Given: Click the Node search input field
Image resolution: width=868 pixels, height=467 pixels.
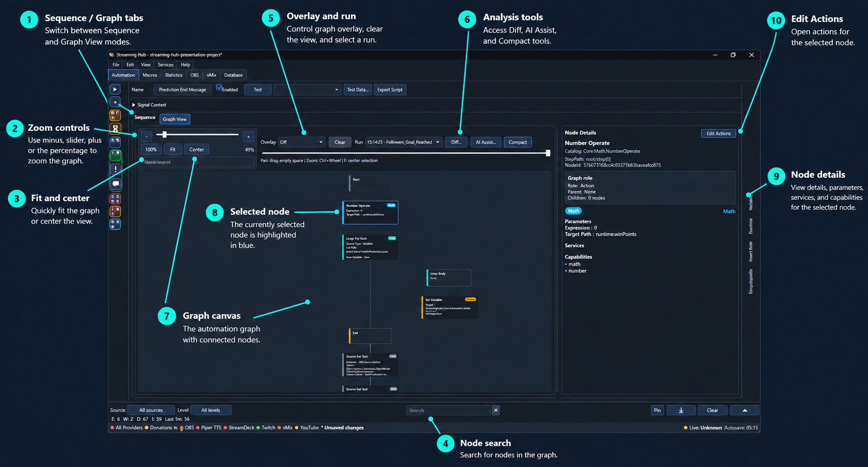Looking at the screenshot, I should (x=197, y=162).
